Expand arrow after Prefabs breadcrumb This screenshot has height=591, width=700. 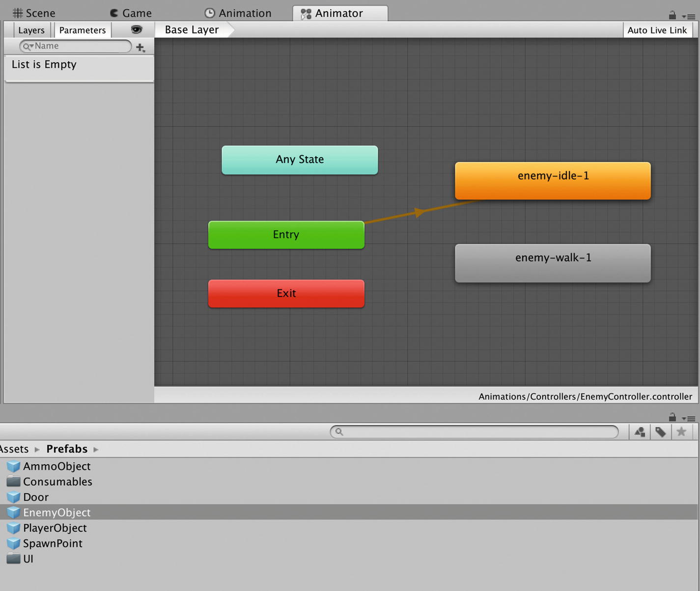(x=96, y=450)
